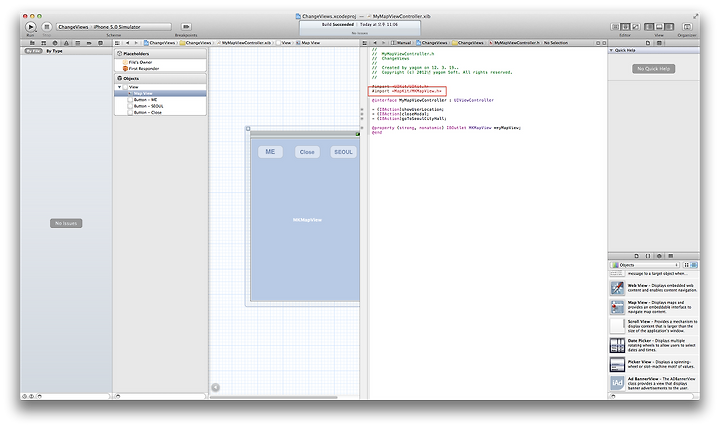The image size is (720, 428).
Task: Select Scroll View in object library
Action: pos(654,326)
